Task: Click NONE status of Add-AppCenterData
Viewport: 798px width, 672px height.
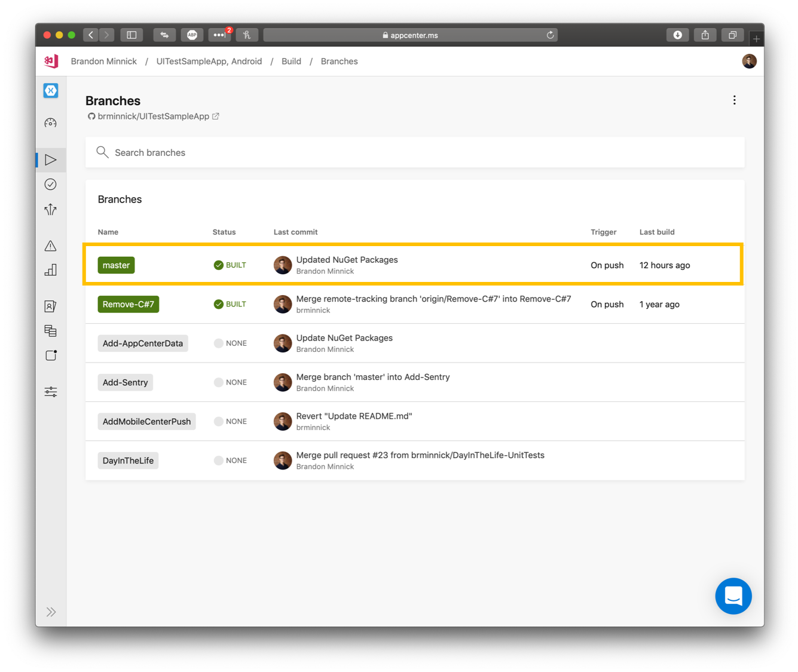Action: 230,343
